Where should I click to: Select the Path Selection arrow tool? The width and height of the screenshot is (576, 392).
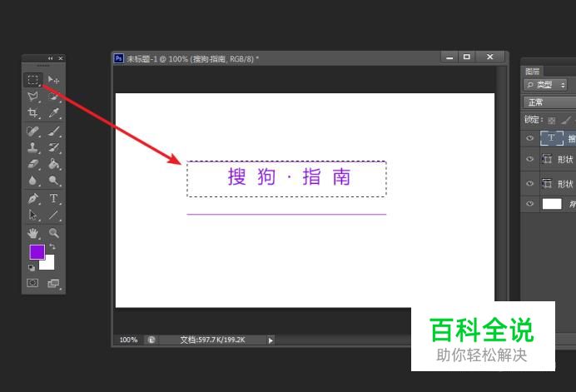coord(33,215)
